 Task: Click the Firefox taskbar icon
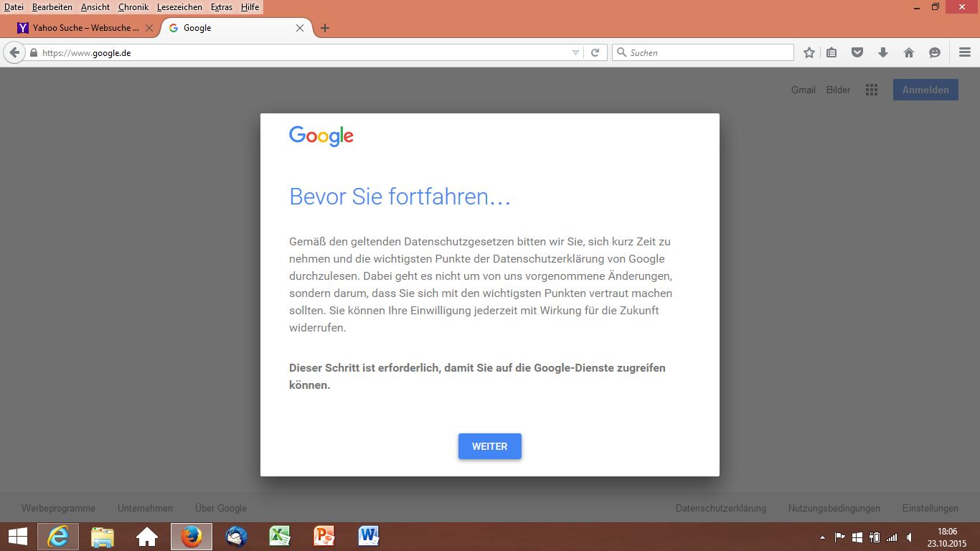192,537
